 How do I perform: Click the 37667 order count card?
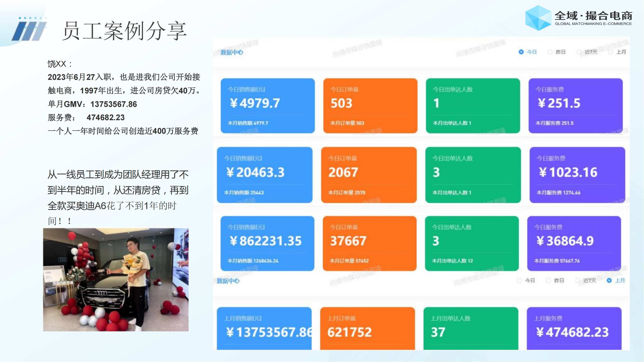pyautogui.click(x=370, y=244)
